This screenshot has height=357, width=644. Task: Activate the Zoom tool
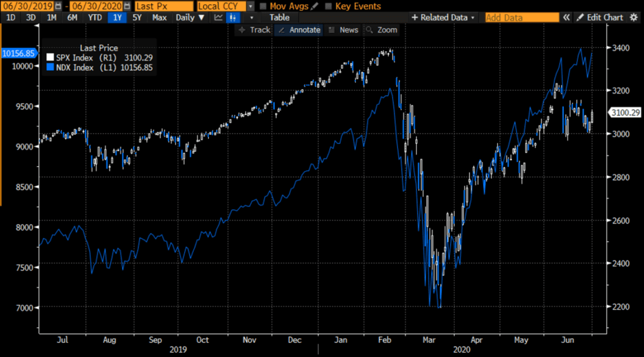[x=382, y=30]
